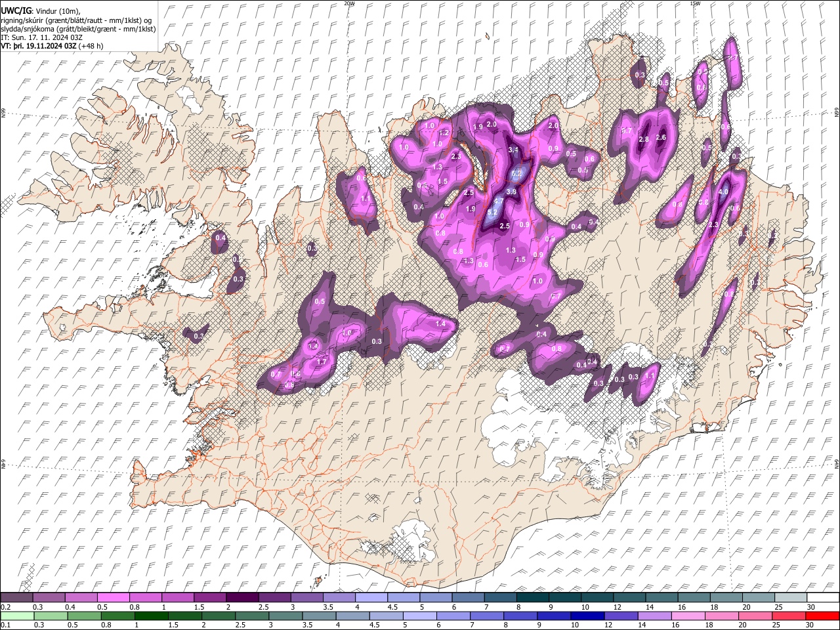The image size is (840, 630).
Task: Click the '15W' longitude label at the map's top edge
Action: point(695,3)
